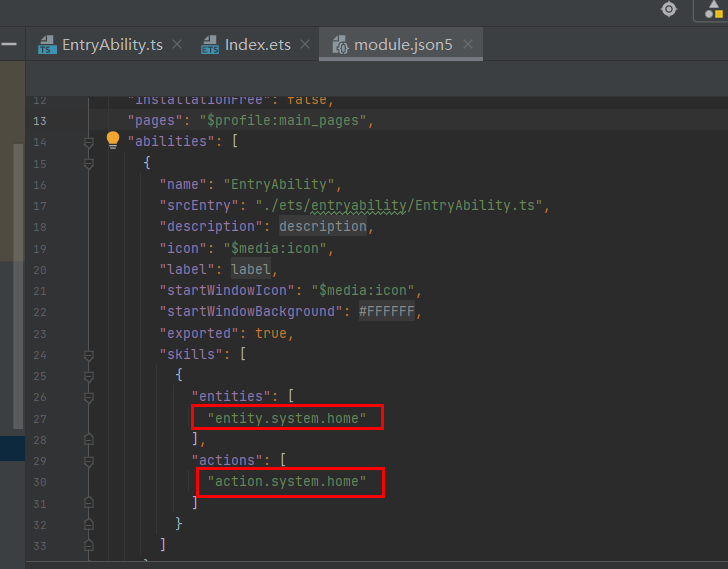
Task: Click the Index.ets ETS file icon
Action: coord(210,45)
